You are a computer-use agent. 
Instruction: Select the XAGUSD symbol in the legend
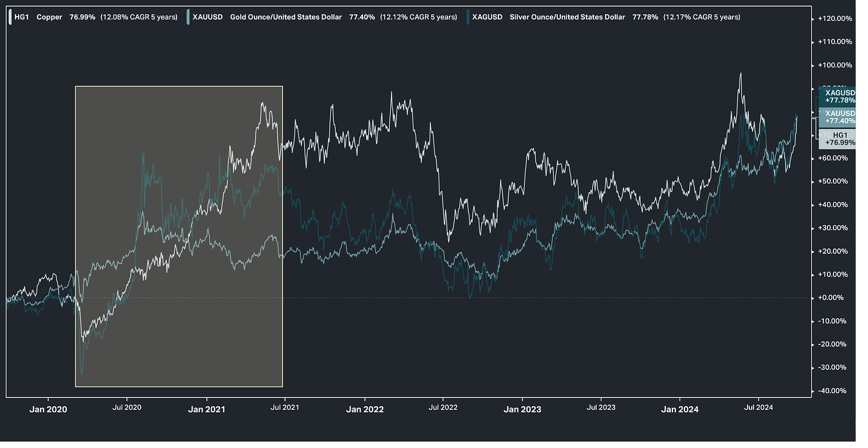pyautogui.click(x=486, y=17)
